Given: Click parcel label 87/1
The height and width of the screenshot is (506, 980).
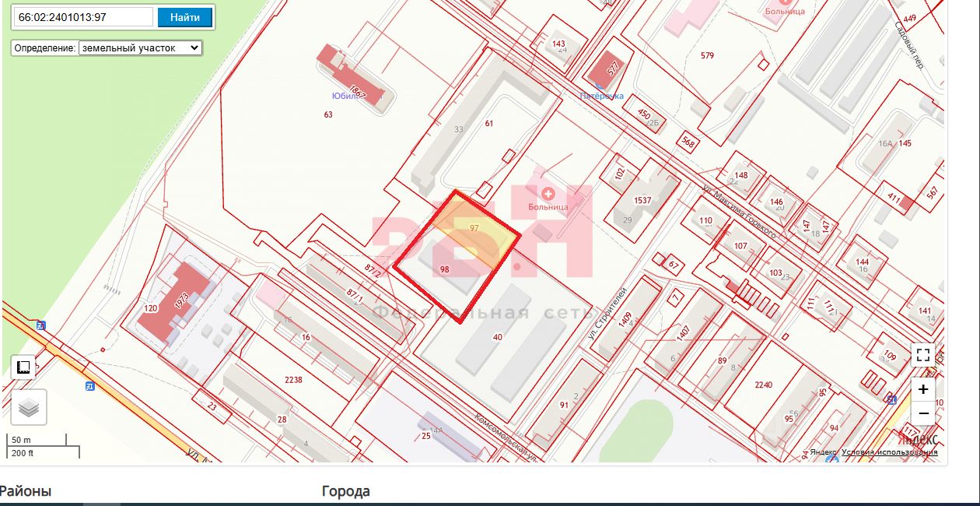Looking at the screenshot, I should (x=355, y=296).
